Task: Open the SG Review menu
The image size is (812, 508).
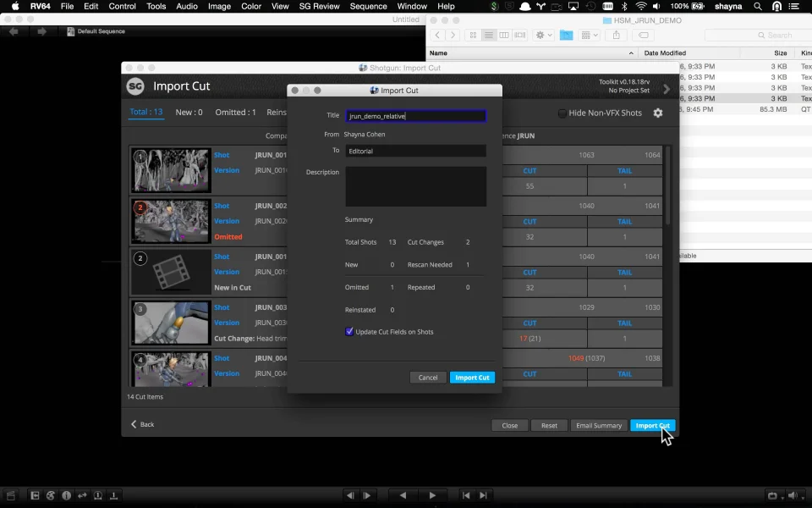Action: pyautogui.click(x=319, y=6)
